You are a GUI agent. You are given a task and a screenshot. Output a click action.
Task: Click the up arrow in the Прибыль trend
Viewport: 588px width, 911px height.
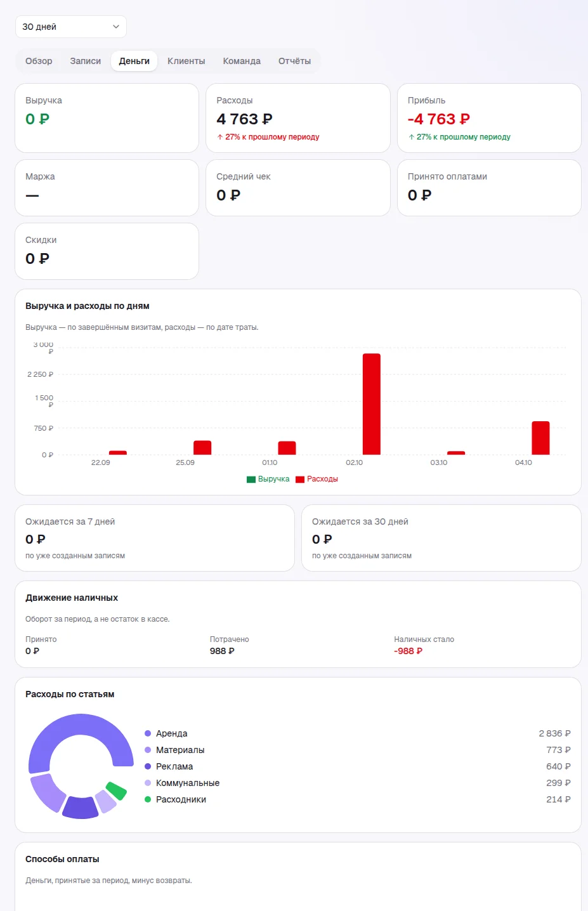pyautogui.click(x=412, y=137)
